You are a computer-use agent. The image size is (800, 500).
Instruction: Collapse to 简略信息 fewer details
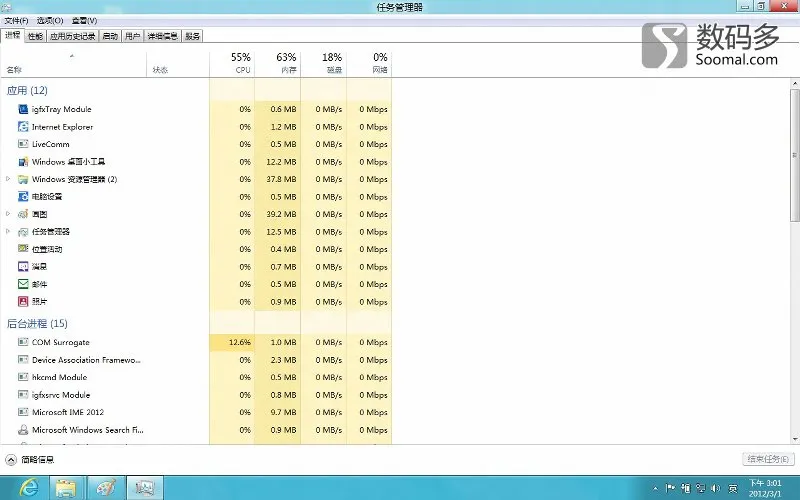pyautogui.click(x=30, y=460)
